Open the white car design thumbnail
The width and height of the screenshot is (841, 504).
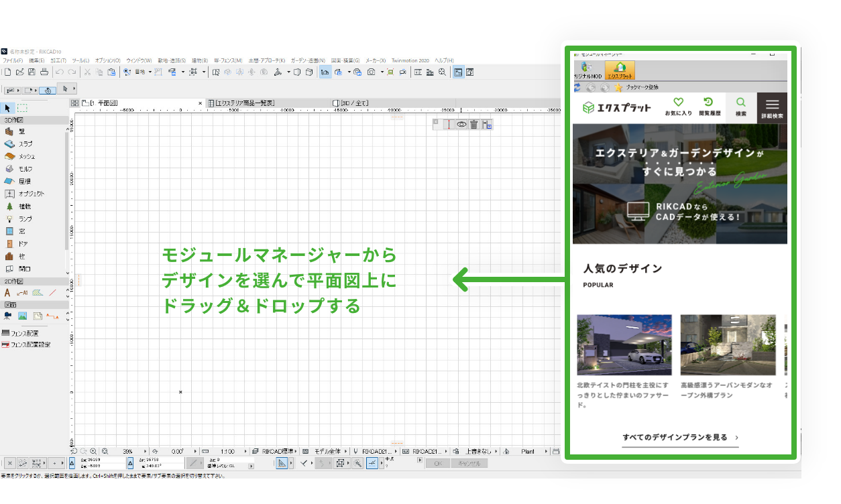pyautogui.click(x=624, y=344)
